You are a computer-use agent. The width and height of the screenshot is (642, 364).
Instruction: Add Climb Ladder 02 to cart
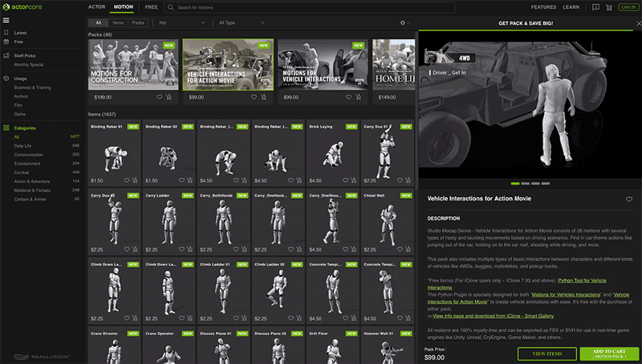tap(299, 318)
